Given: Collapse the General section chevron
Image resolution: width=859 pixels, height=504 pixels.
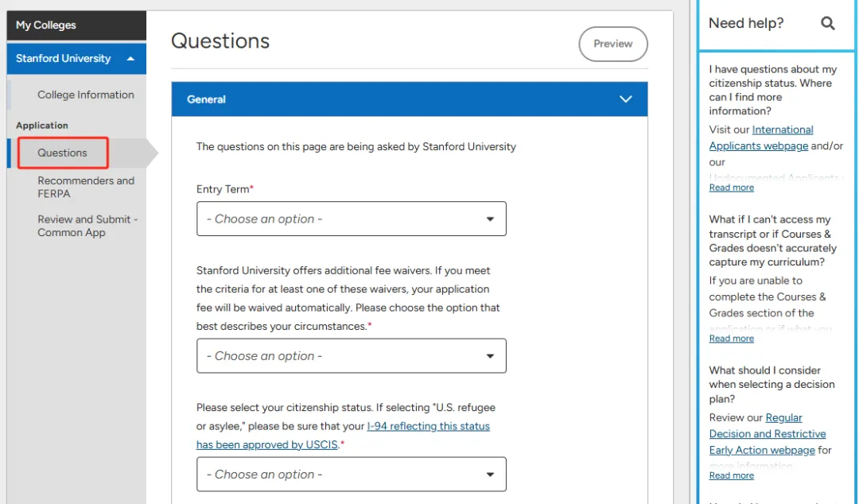Looking at the screenshot, I should [x=626, y=99].
